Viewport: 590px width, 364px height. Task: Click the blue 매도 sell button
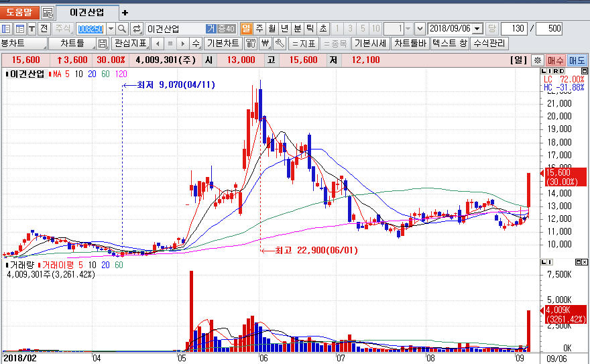coord(577,60)
